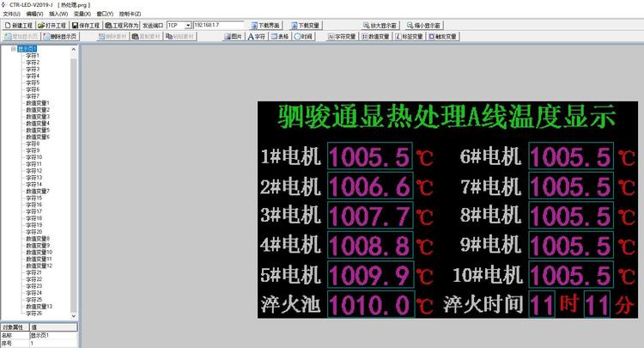The height and width of the screenshot is (348, 644).
Task: Open the 窗口 menu
Action: (105, 14)
